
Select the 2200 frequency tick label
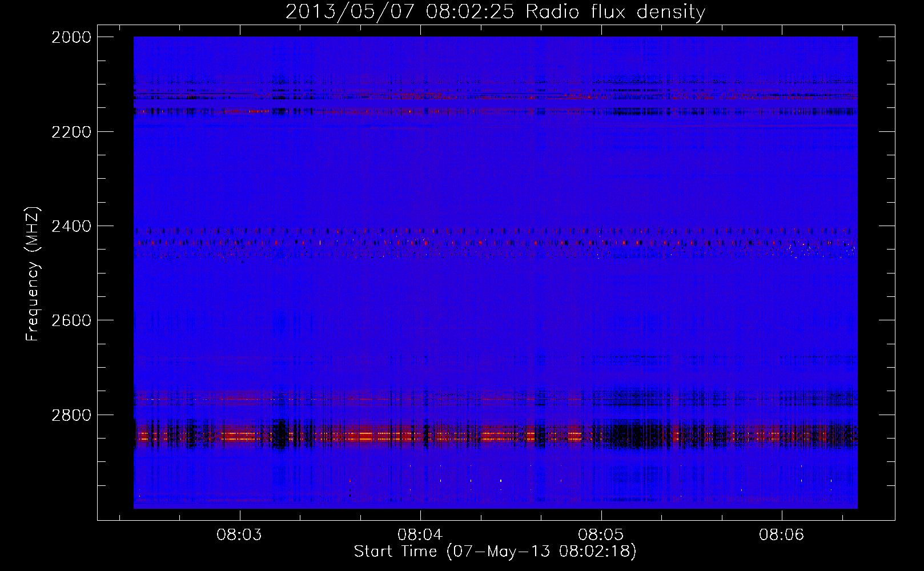pos(71,132)
